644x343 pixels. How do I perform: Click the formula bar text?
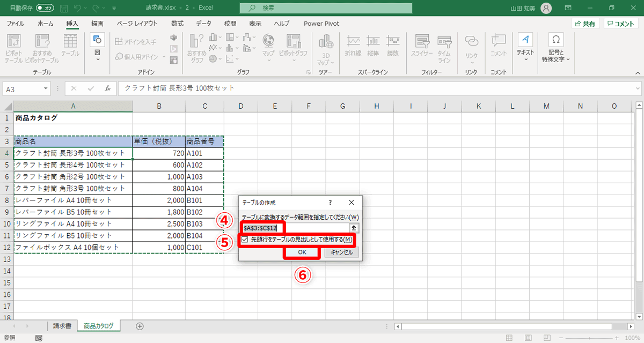(x=180, y=88)
